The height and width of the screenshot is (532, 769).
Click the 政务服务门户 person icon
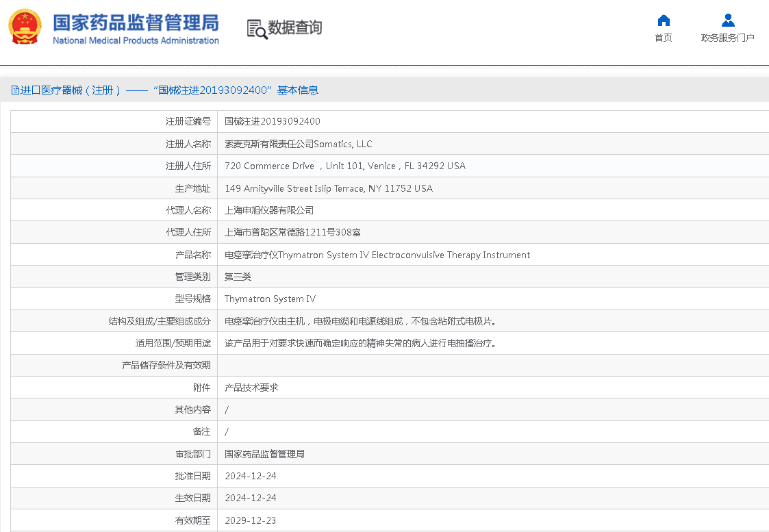[728, 20]
